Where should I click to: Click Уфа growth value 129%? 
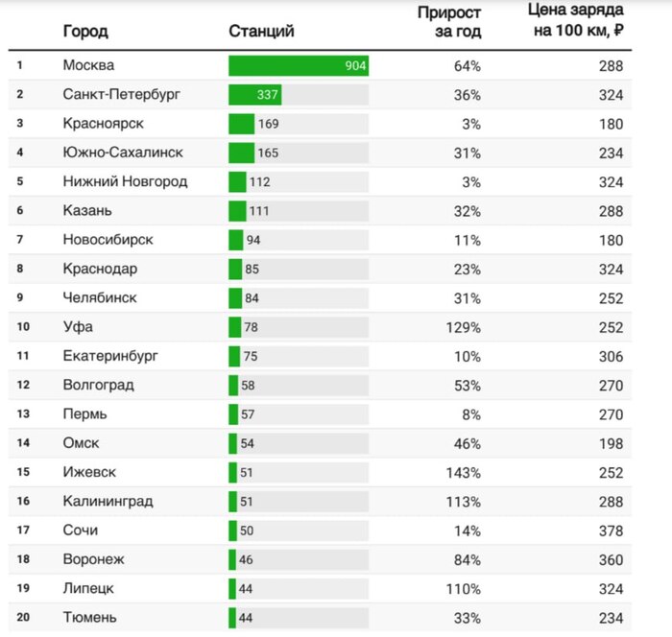(464, 328)
